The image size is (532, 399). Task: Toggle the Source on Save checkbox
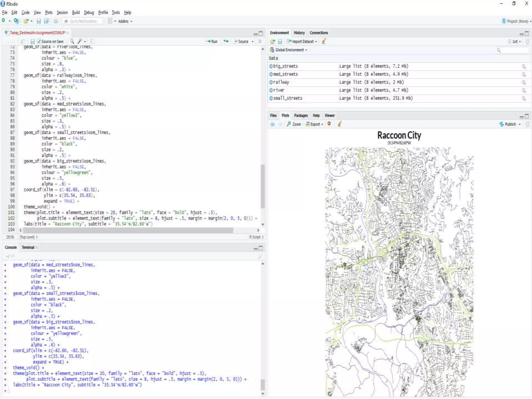click(39, 41)
